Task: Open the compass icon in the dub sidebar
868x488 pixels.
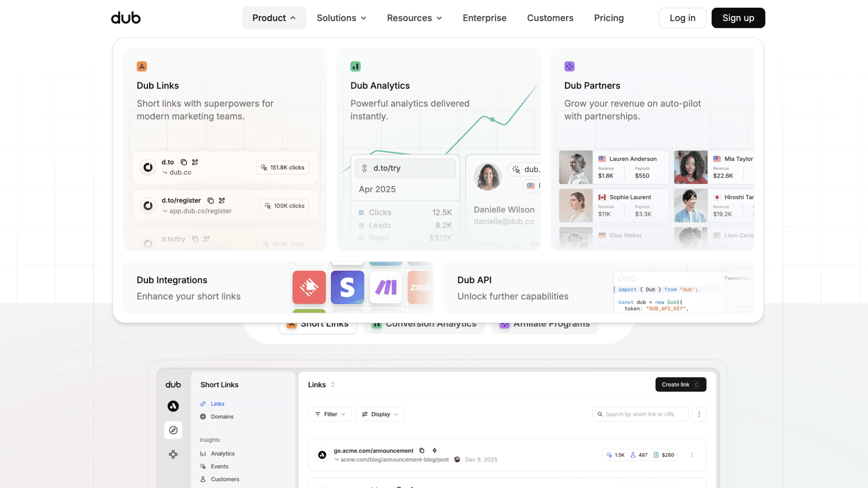Action: pos(173,430)
